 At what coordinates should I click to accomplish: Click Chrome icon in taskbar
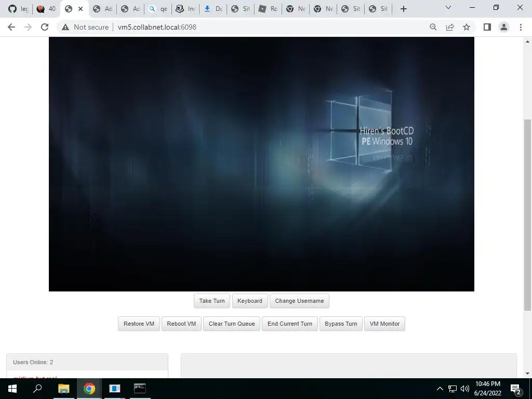(89, 389)
